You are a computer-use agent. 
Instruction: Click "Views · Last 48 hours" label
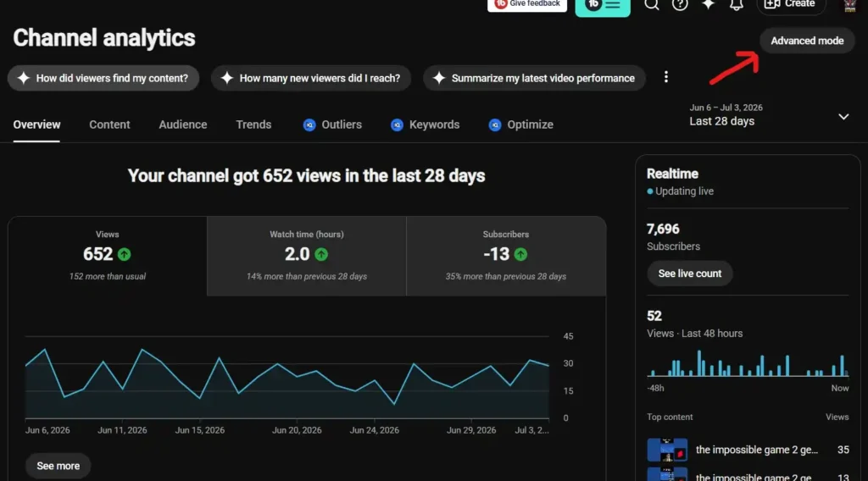click(x=695, y=334)
